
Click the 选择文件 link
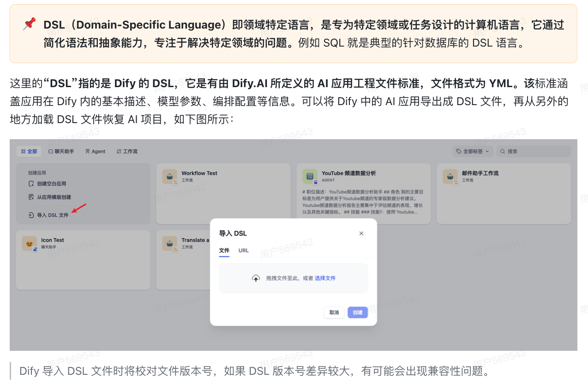coord(325,278)
